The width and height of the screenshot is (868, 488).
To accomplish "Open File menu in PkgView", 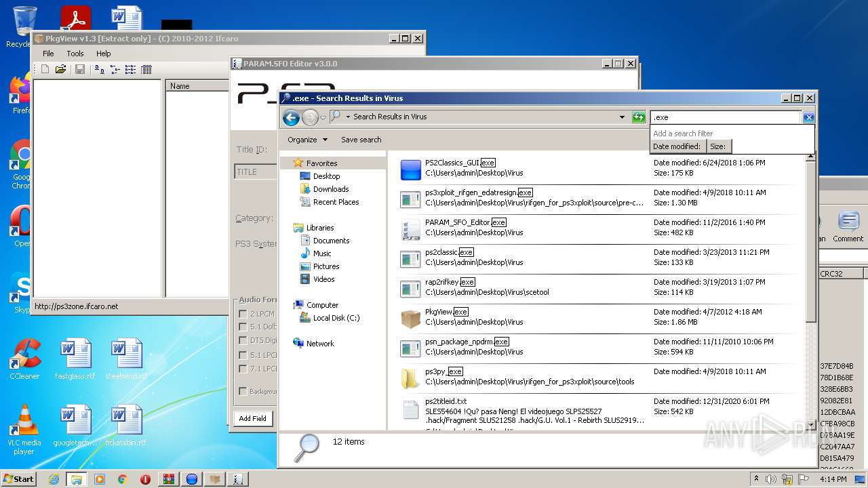I will pos(48,54).
